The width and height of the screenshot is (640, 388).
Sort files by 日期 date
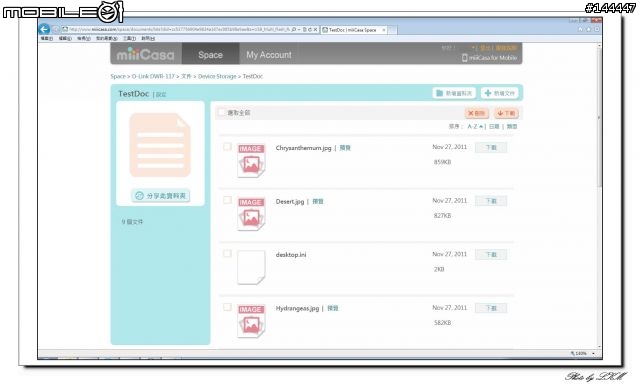coord(494,126)
